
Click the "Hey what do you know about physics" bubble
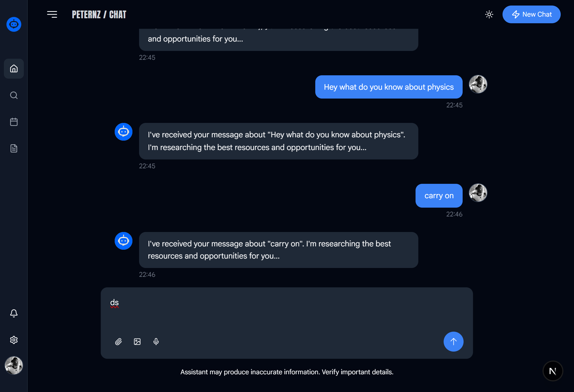[389, 87]
